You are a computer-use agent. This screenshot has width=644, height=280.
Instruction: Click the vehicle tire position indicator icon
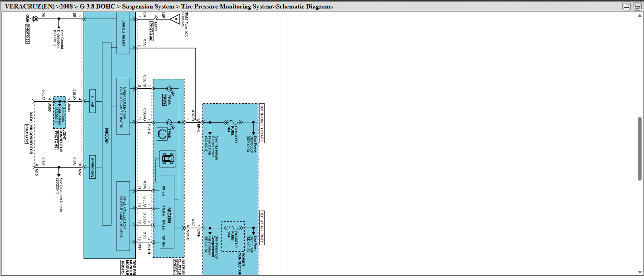pyautogui.click(x=168, y=159)
